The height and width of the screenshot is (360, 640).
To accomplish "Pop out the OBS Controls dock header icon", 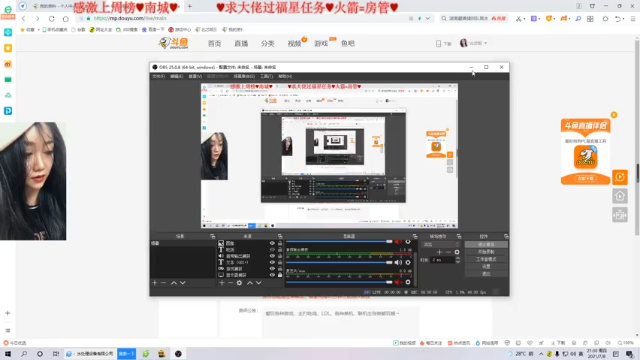I will pos(506,236).
